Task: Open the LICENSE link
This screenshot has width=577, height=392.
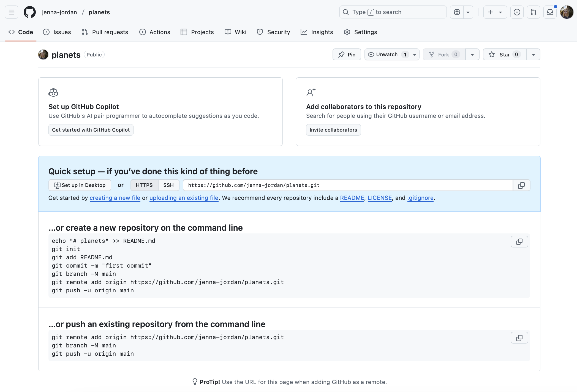Action: tap(380, 198)
